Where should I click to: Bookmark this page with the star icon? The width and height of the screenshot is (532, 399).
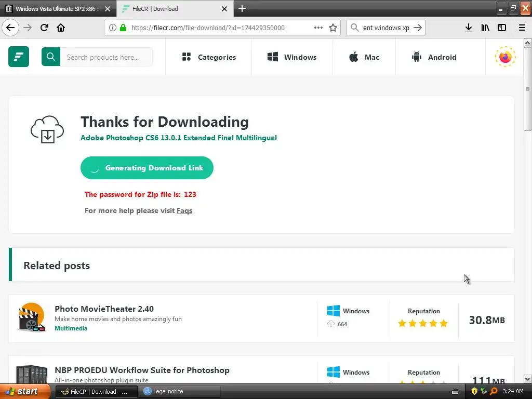tap(333, 28)
